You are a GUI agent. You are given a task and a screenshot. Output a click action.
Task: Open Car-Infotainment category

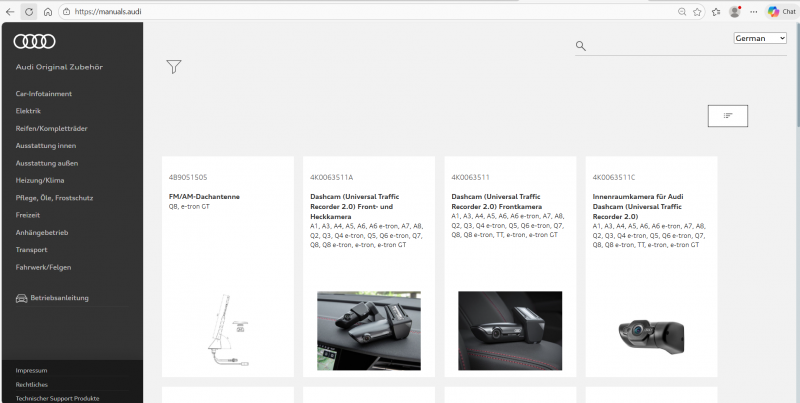pos(43,94)
